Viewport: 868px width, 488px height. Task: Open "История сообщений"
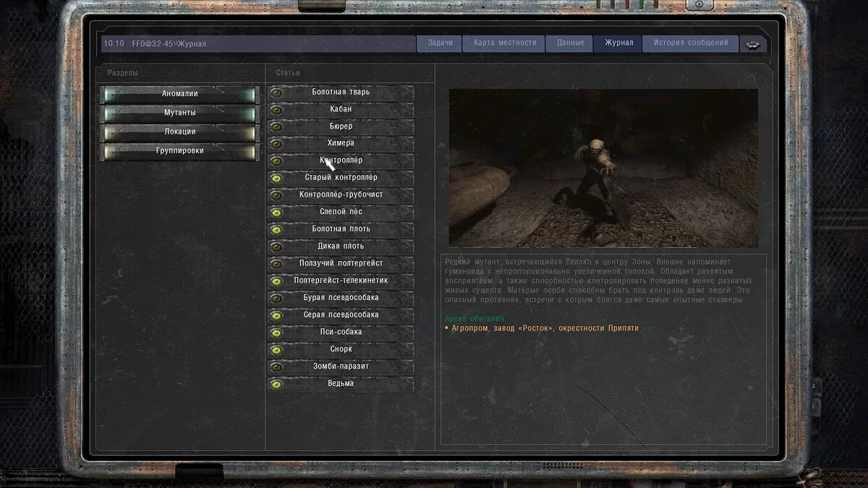tap(690, 43)
